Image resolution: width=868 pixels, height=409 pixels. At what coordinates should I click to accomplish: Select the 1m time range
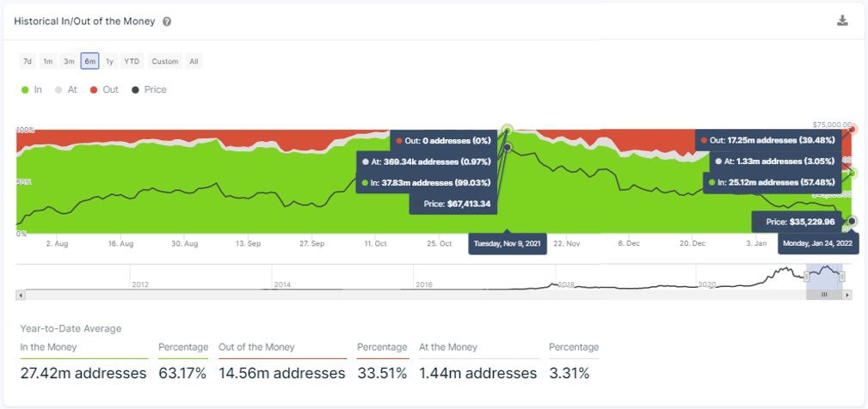click(48, 61)
